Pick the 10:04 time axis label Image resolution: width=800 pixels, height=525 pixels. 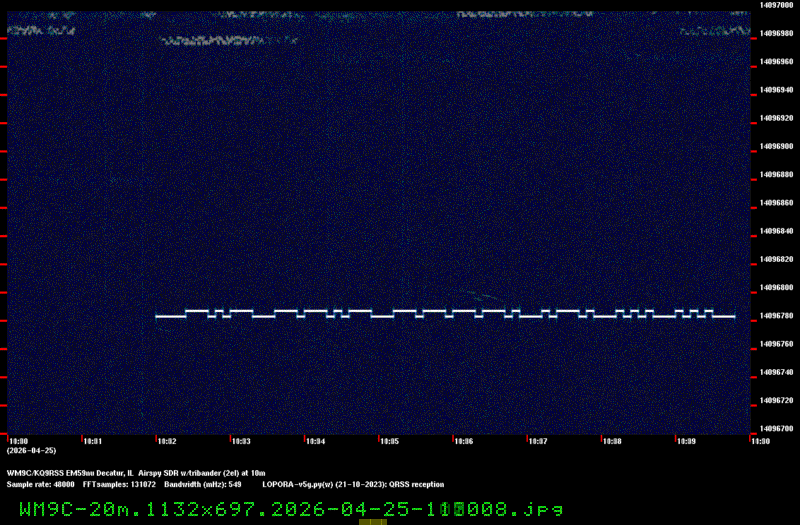[316, 441]
